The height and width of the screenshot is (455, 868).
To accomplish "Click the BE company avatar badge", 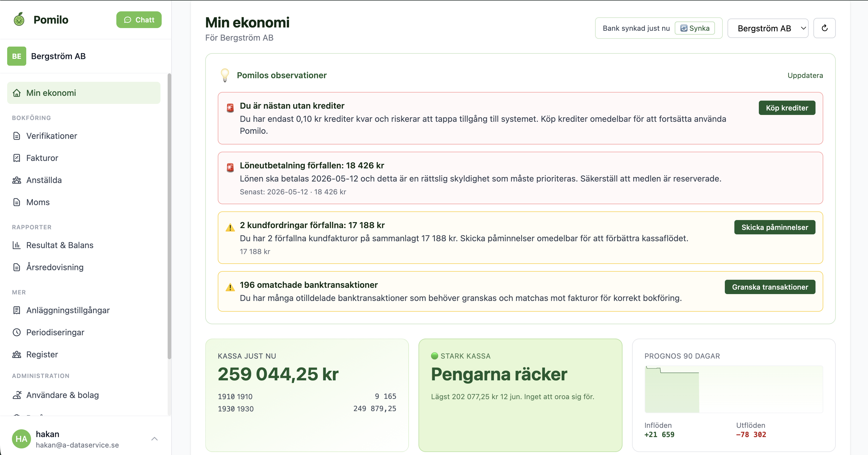I will (16, 56).
